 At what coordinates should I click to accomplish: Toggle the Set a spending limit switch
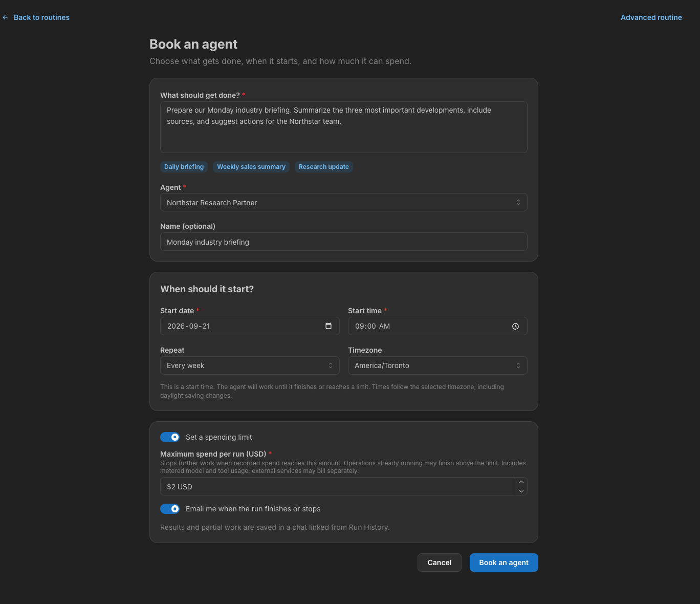point(170,437)
